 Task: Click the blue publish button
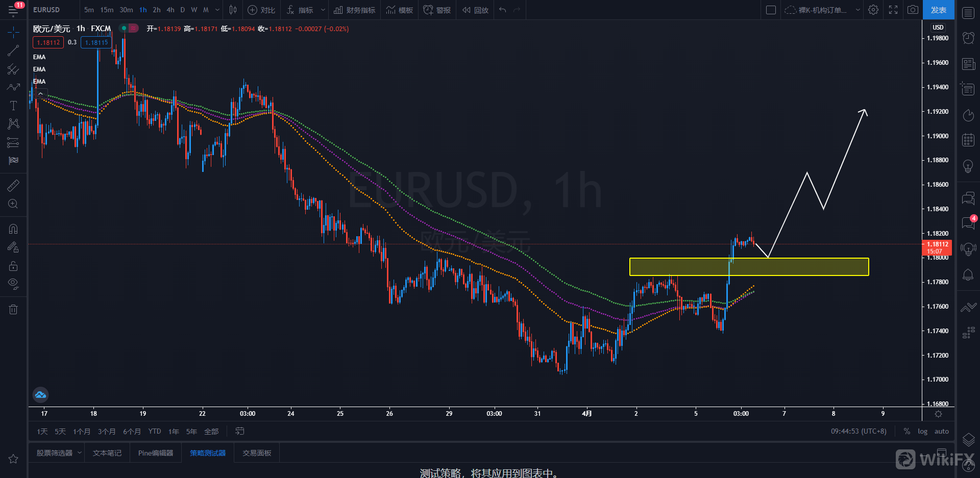[939, 10]
